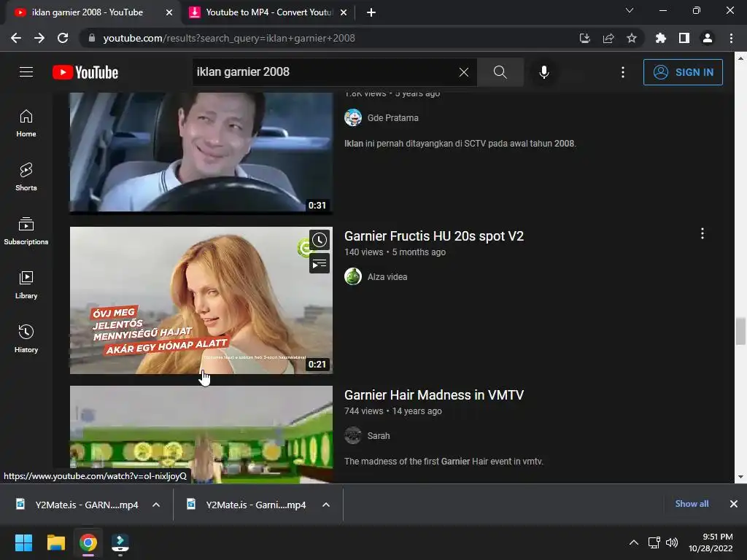This screenshot has width=747, height=560.
Task: Click the SIGN IN button
Action: (x=683, y=72)
